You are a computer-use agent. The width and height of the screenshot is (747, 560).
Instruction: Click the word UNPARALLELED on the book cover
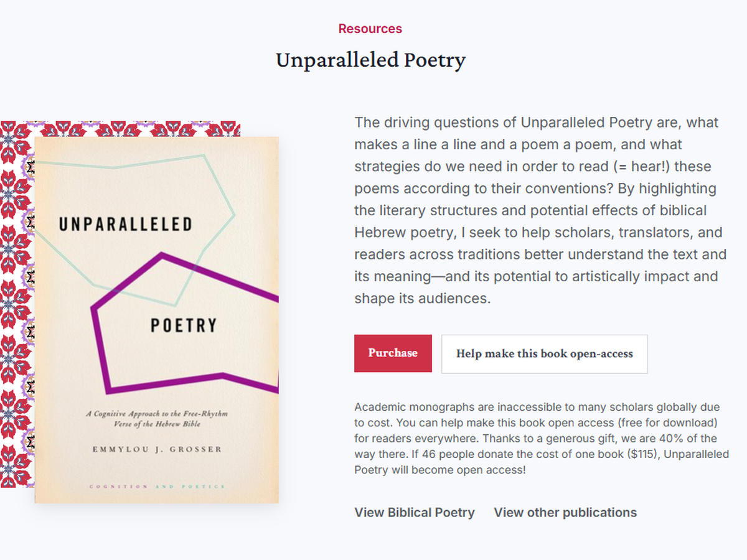coord(125,225)
